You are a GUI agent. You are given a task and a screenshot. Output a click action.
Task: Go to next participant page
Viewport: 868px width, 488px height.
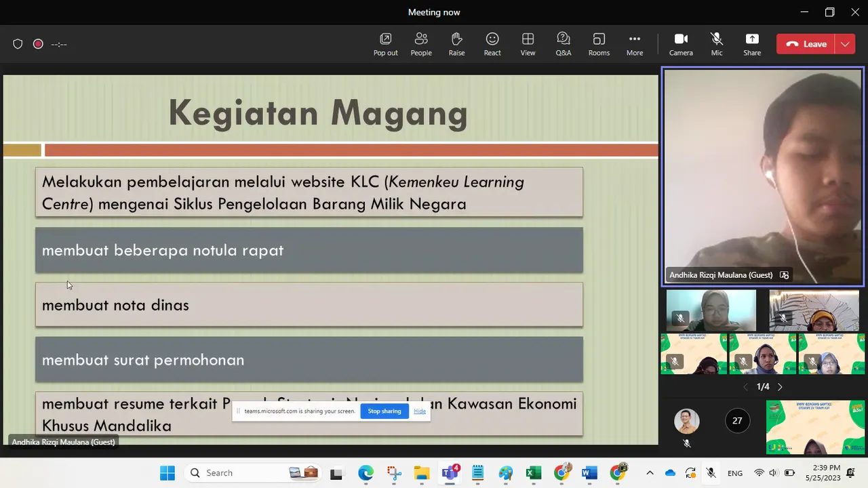tap(780, 387)
